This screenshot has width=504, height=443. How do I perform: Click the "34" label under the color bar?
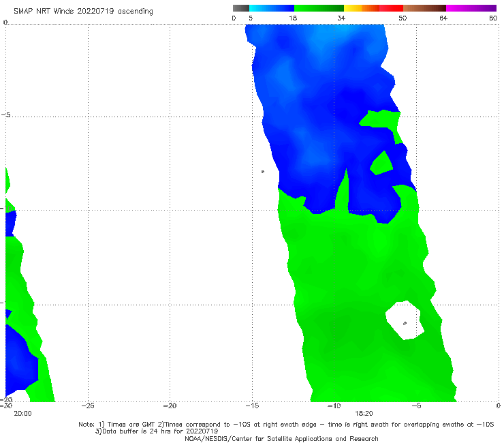point(341,18)
